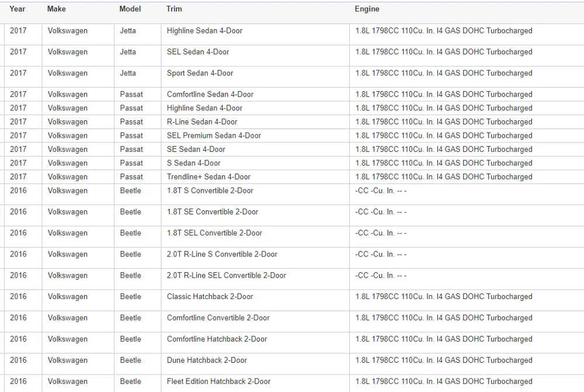This screenshot has height=392, width=584.
Task: Select the R-Line Sedan 4-Door trim
Action: (x=202, y=122)
